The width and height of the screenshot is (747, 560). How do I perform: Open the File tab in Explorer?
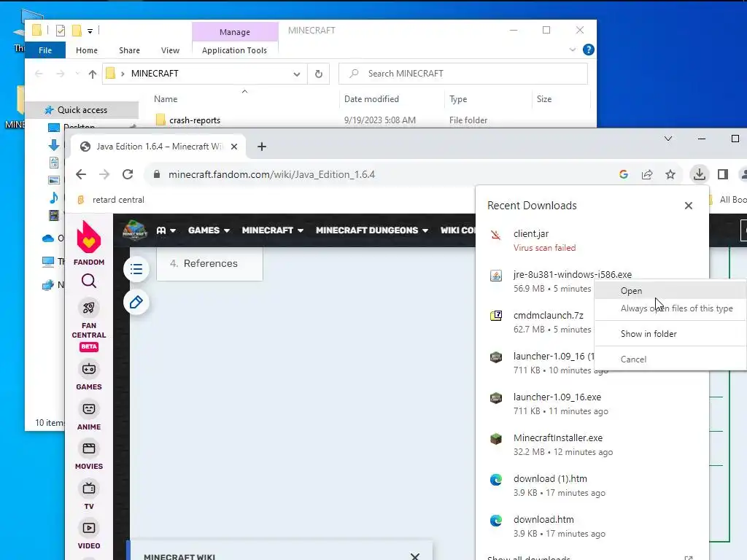(x=45, y=50)
